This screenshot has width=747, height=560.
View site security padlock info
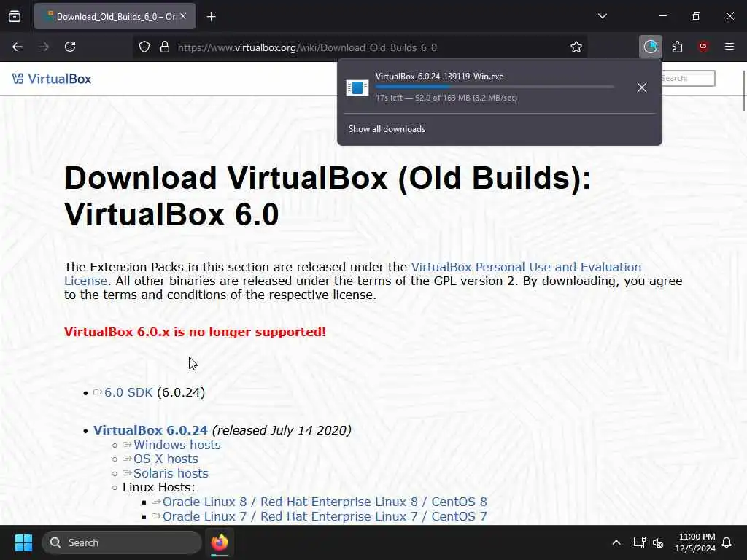pos(165,47)
